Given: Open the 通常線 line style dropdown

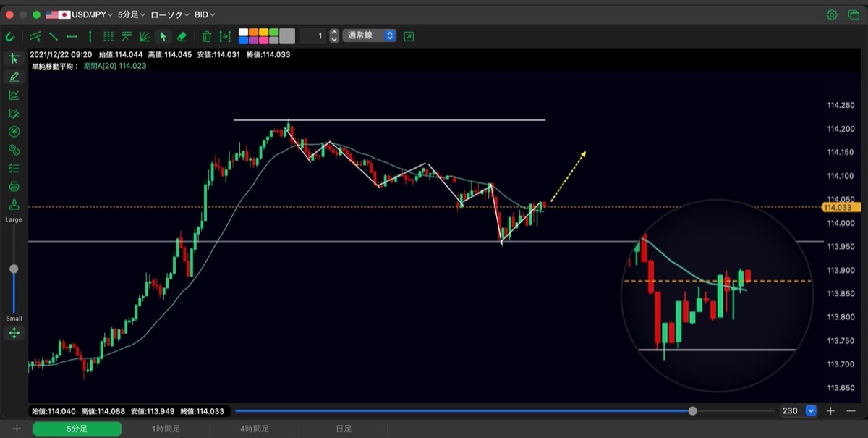Looking at the screenshot, I should click(x=370, y=35).
